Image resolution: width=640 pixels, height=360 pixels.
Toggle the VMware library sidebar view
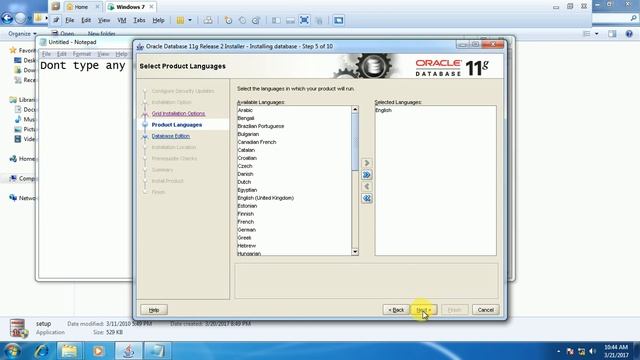point(276,20)
